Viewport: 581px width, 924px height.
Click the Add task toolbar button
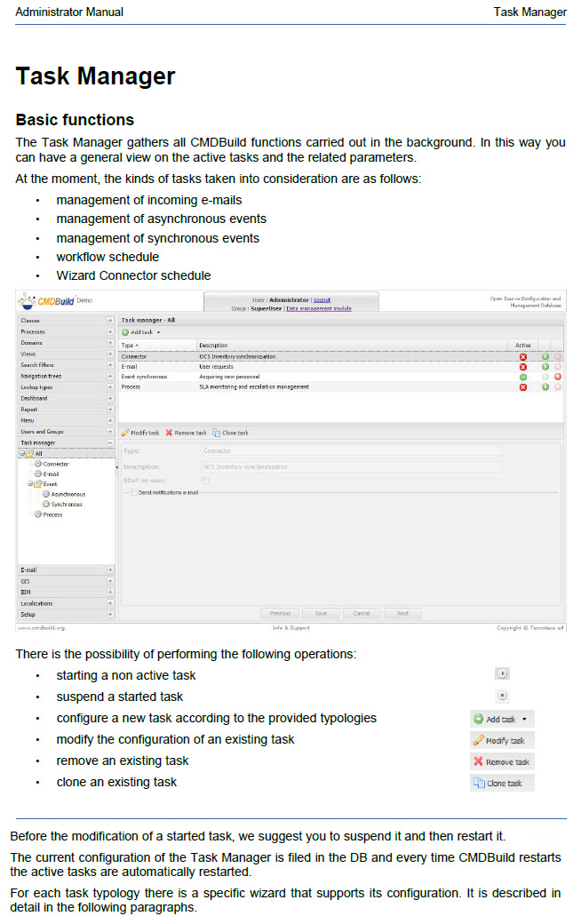tap(139, 331)
